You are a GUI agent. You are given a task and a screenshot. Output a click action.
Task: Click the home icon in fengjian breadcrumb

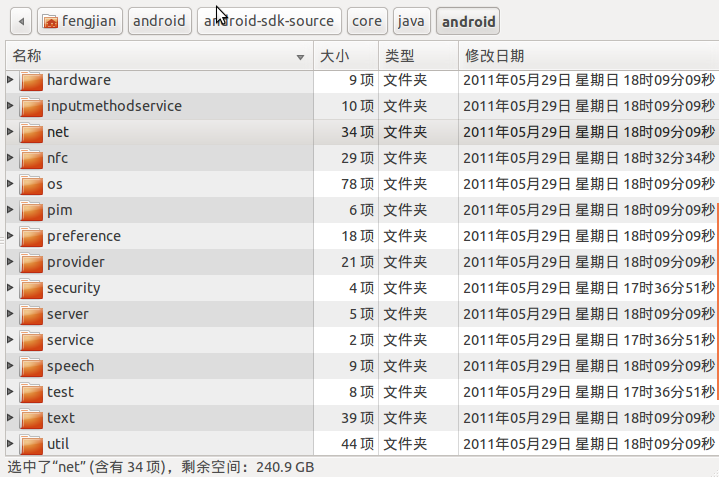[x=50, y=21]
